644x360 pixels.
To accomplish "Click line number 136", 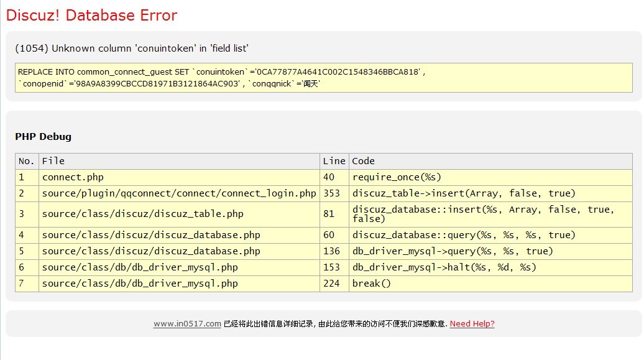I will point(334,252).
